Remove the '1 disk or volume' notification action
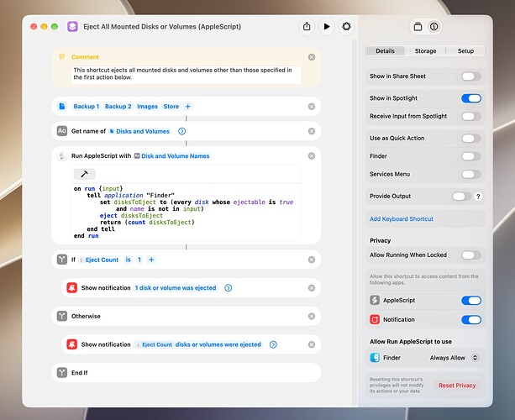This screenshot has height=420, width=515. click(x=312, y=288)
